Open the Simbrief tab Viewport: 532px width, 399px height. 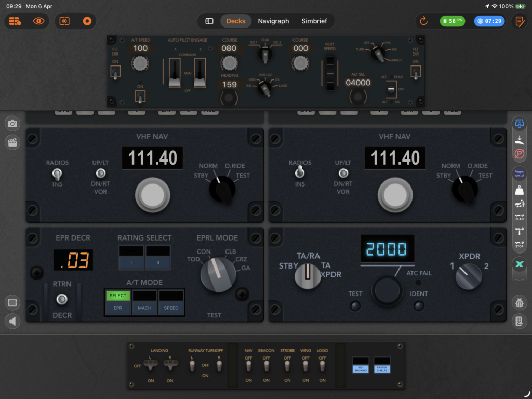pos(315,21)
